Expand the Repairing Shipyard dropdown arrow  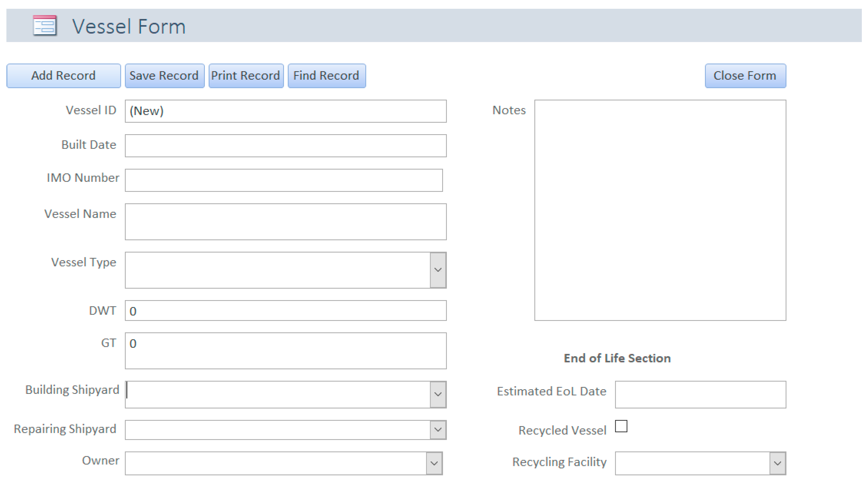[438, 430]
